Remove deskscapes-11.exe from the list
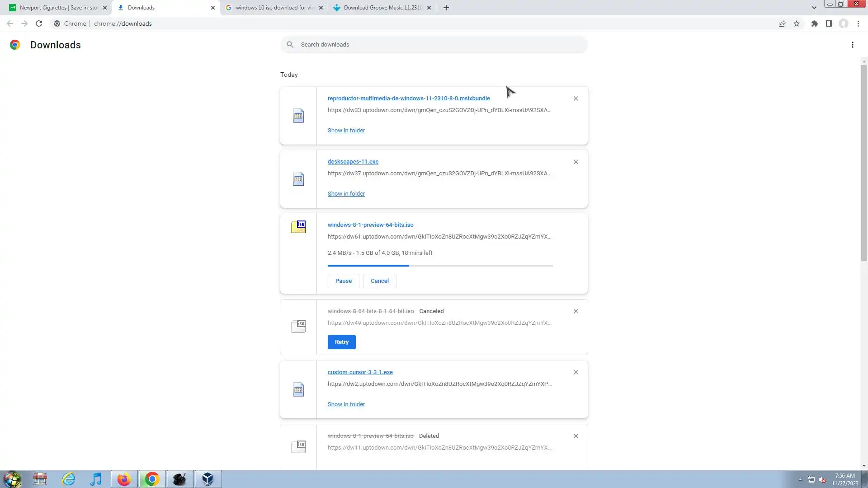The width and height of the screenshot is (868, 488). (x=576, y=162)
